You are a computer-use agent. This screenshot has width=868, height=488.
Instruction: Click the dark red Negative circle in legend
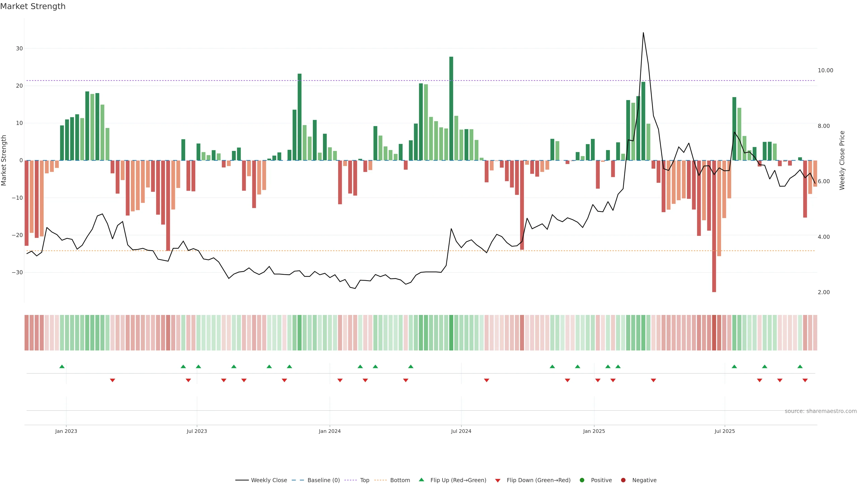coord(623,480)
